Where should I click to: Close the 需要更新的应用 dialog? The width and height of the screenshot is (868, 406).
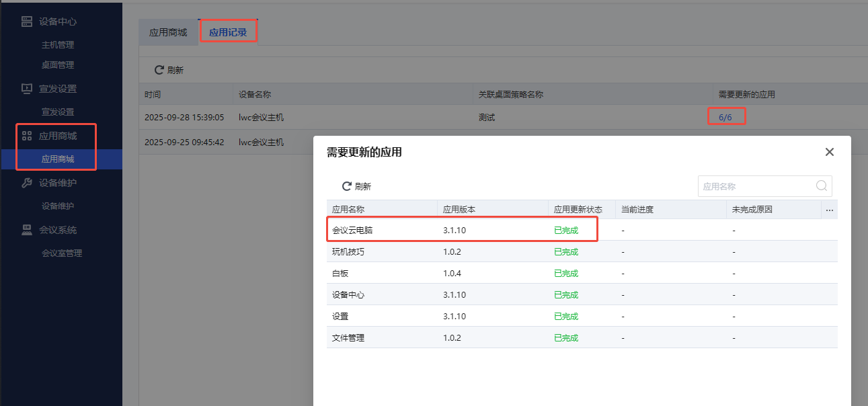(x=829, y=152)
